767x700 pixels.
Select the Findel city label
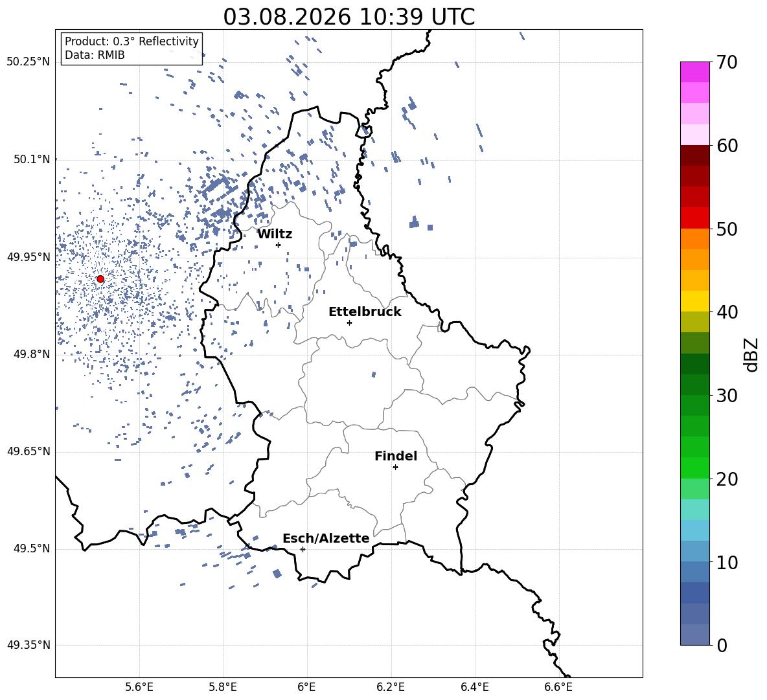396,456
